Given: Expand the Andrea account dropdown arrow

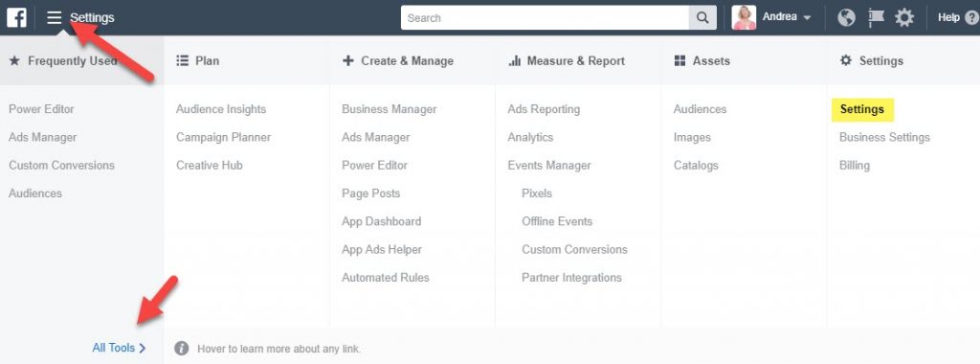Looking at the screenshot, I should pos(807,18).
